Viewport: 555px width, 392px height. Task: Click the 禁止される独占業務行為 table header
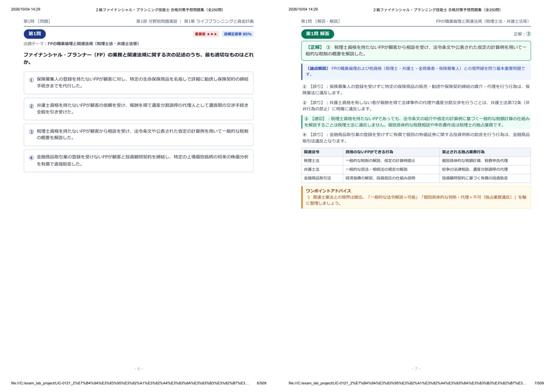485,152
